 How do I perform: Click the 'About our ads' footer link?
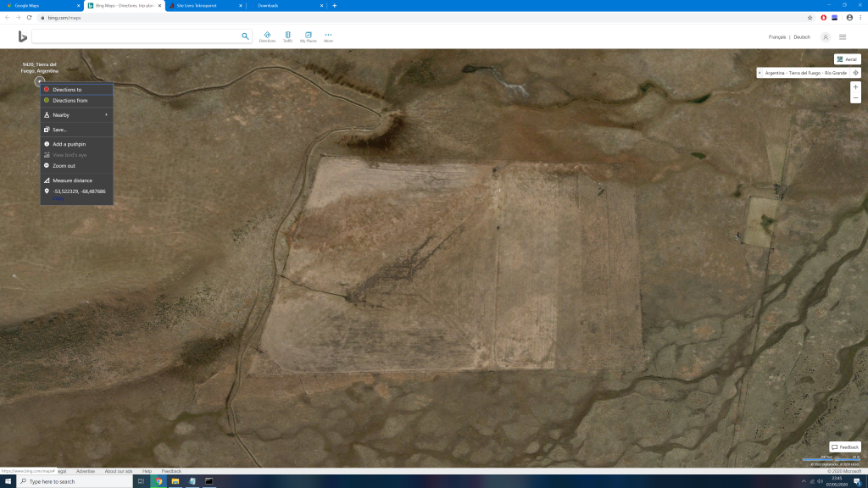click(x=119, y=471)
